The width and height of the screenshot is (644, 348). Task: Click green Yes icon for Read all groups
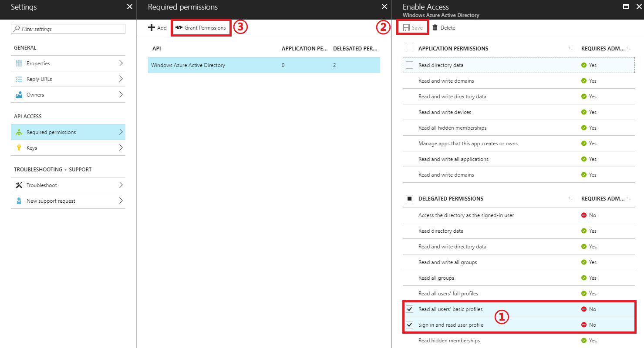[584, 278]
